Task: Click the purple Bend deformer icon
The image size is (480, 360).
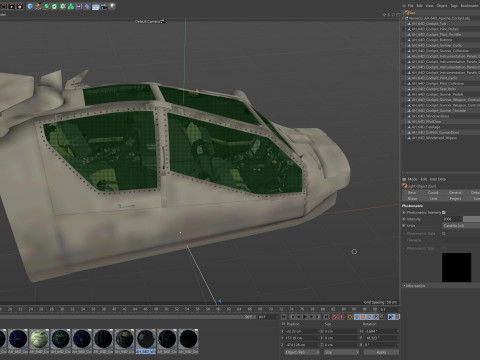Action: pos(87,6)
